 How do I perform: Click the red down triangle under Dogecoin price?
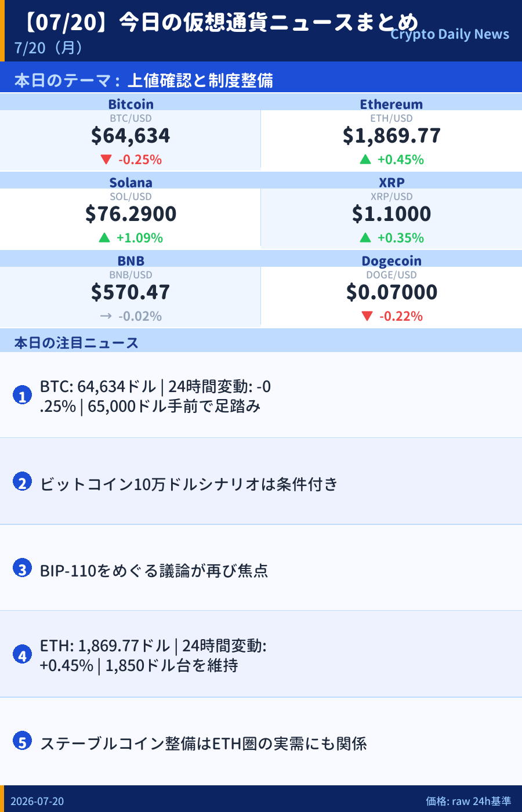tap(367, 316)
